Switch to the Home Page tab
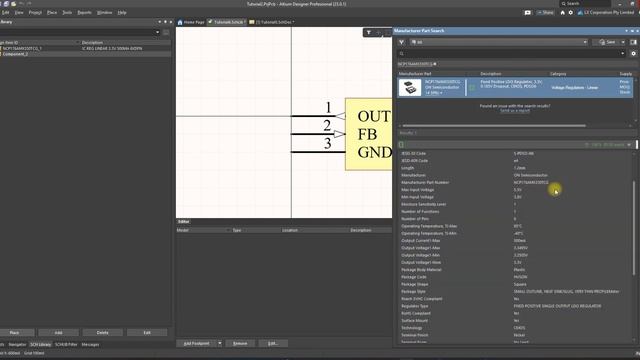This screenshot has width=640, height=360. click(191, 22)
